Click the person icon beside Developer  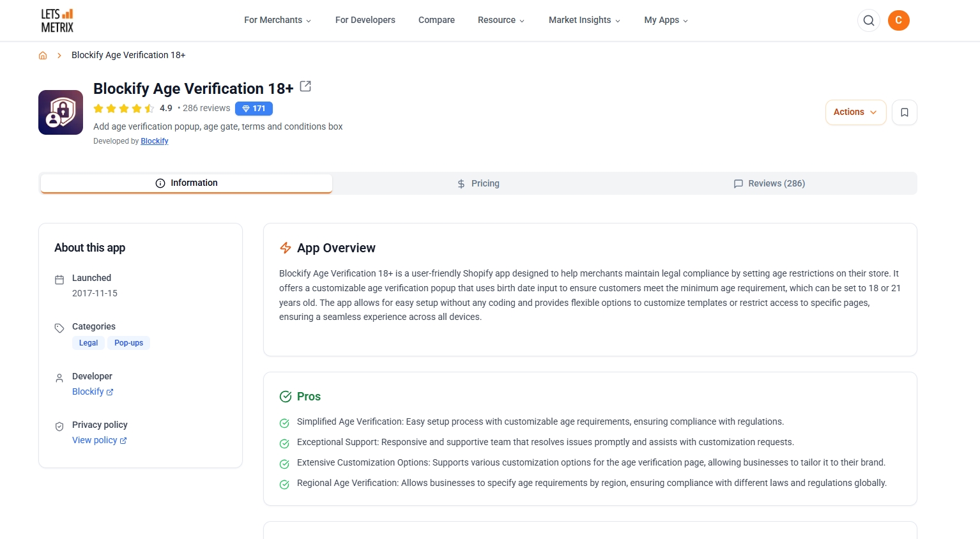click(x=59, y=378)
